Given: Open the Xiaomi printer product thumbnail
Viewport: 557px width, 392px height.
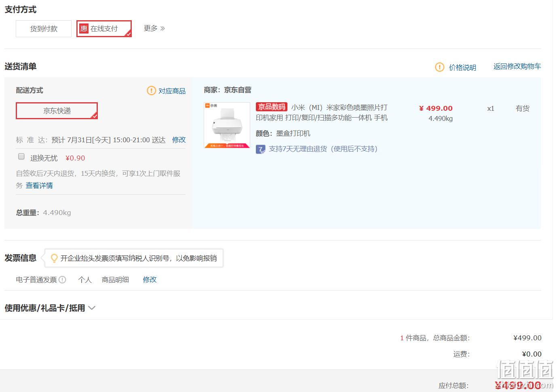Looking at the screenshot, I should tap(227, 125).
